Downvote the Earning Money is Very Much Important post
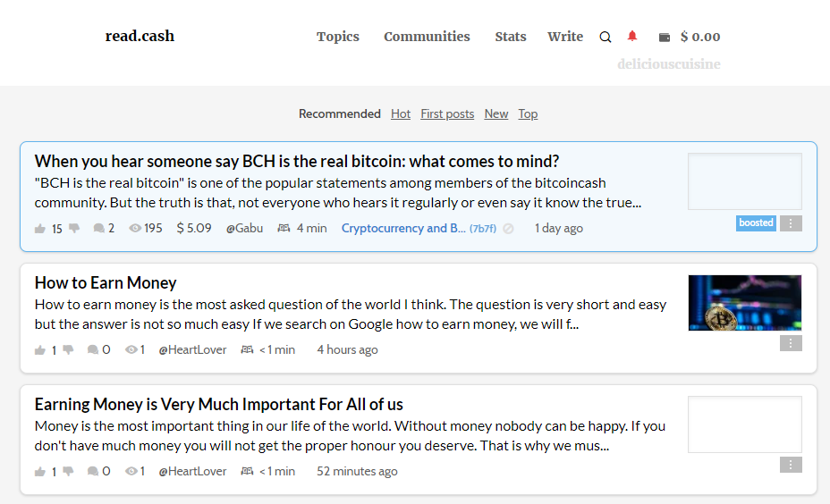 pyautogui.click(x=68, y=471)
